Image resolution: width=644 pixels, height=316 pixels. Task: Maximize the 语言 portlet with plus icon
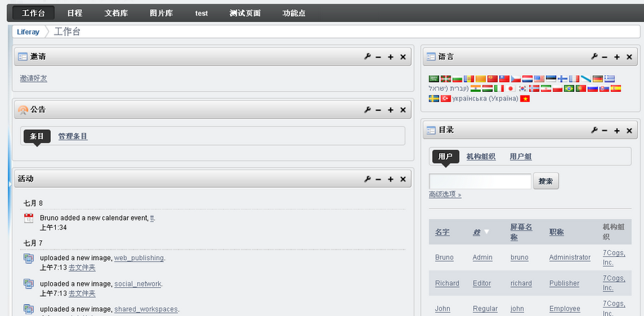tap(617, 57)
